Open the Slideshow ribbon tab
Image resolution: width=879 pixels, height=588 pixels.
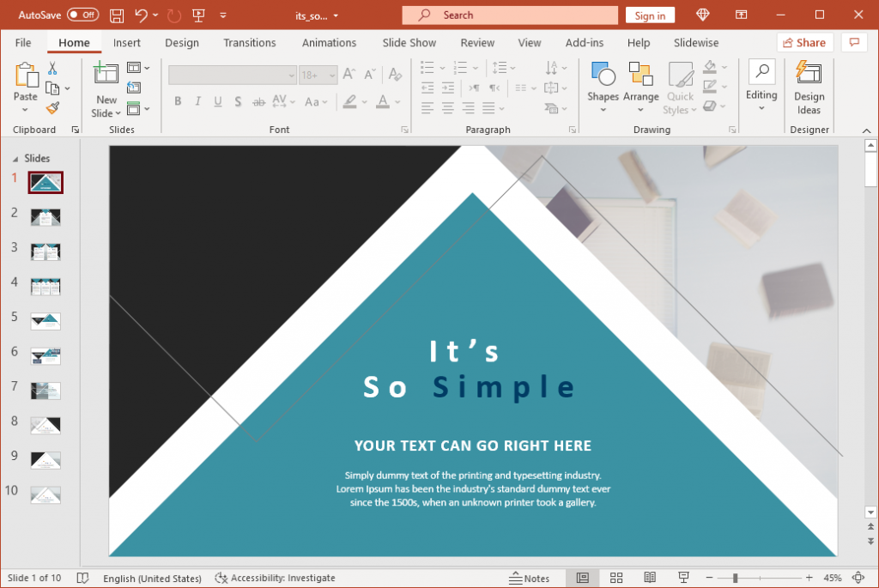coord(695,42)
